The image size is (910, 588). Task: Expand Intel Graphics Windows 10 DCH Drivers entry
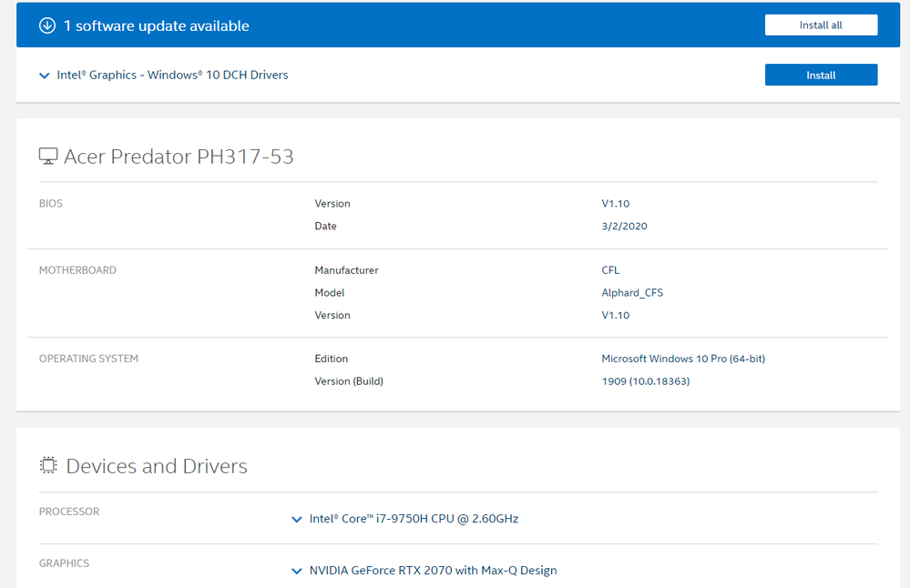44,76
